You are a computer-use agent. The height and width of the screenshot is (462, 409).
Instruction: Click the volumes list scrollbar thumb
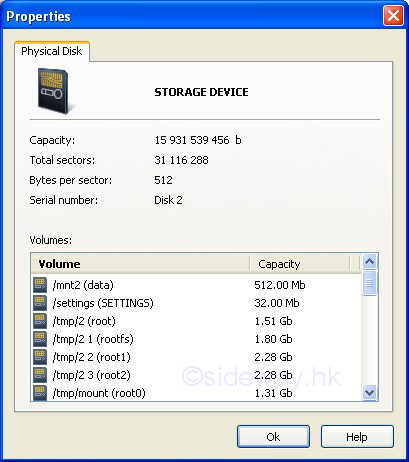(369, 283)
